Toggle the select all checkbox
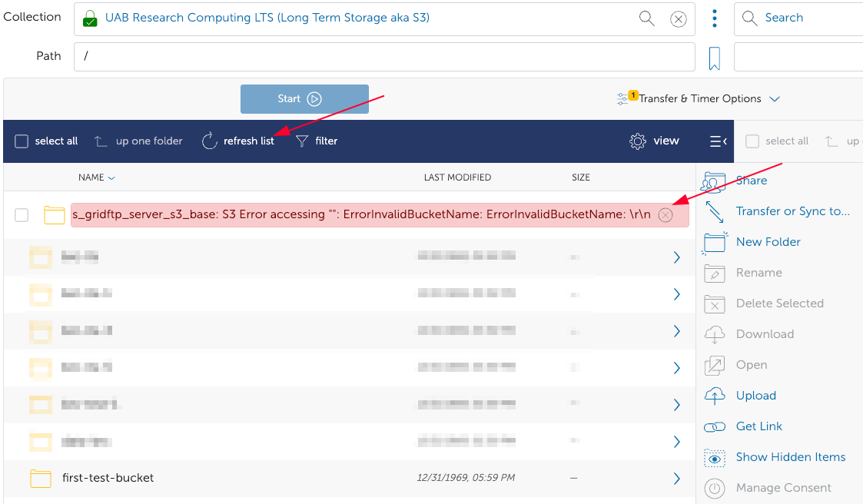Image resolution: width=863 pixels, height=504 pixels. tap(22, 141)
